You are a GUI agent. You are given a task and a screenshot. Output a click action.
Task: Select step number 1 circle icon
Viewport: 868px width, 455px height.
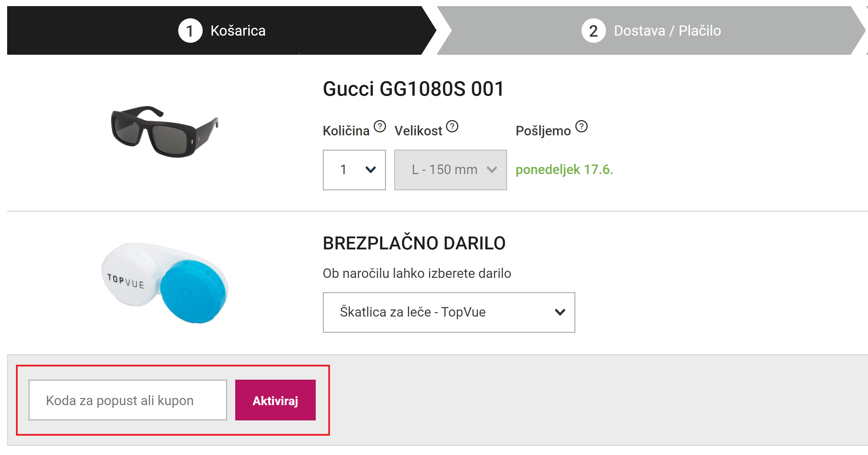tap(190, 31)
